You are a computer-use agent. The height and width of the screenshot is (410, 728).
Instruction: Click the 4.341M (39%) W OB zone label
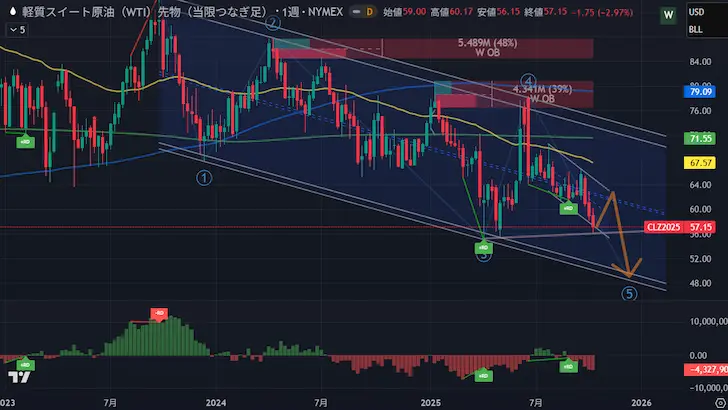pyautogui.click(x=541, y=94)
